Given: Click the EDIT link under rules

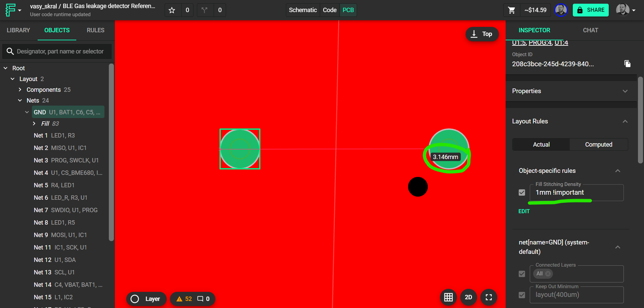Looking at the screenshot, I should (x=524, y=211).
